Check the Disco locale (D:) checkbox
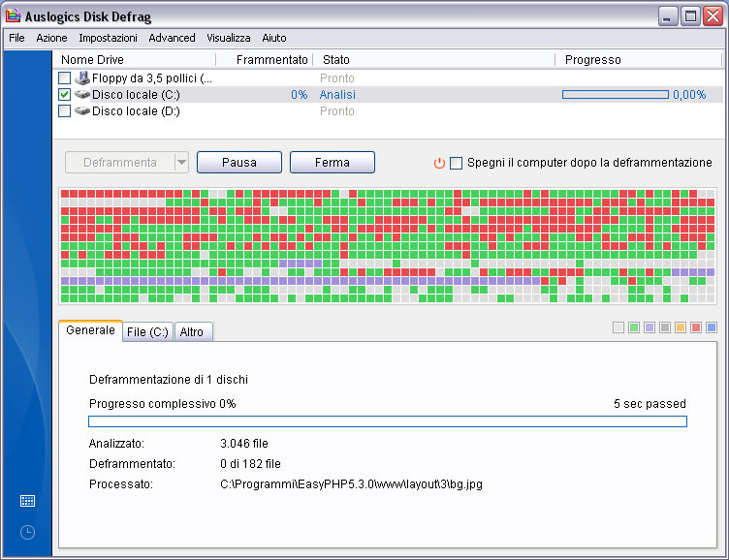 [65, 111]
